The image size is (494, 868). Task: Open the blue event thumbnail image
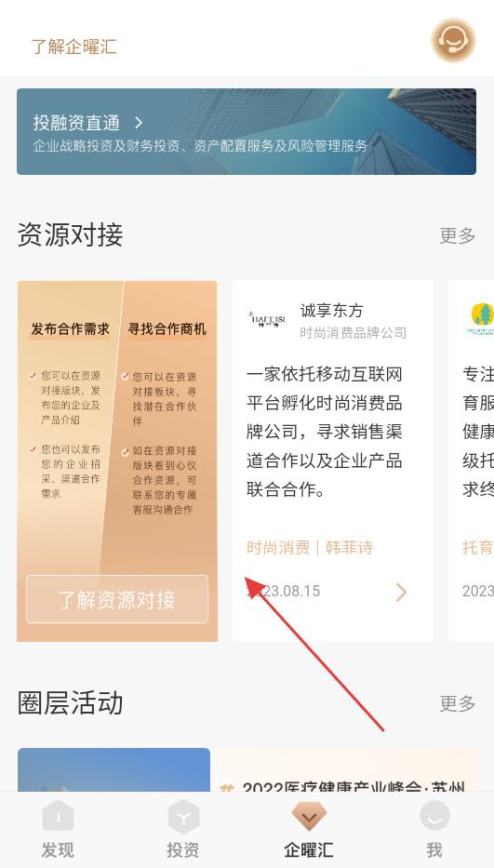click(x=113, y=769)
